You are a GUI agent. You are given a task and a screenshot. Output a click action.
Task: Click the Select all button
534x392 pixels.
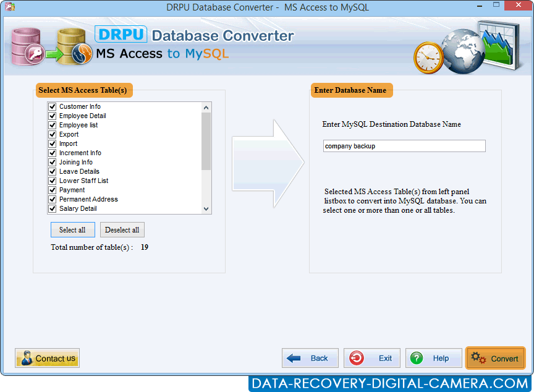(72, 230)
